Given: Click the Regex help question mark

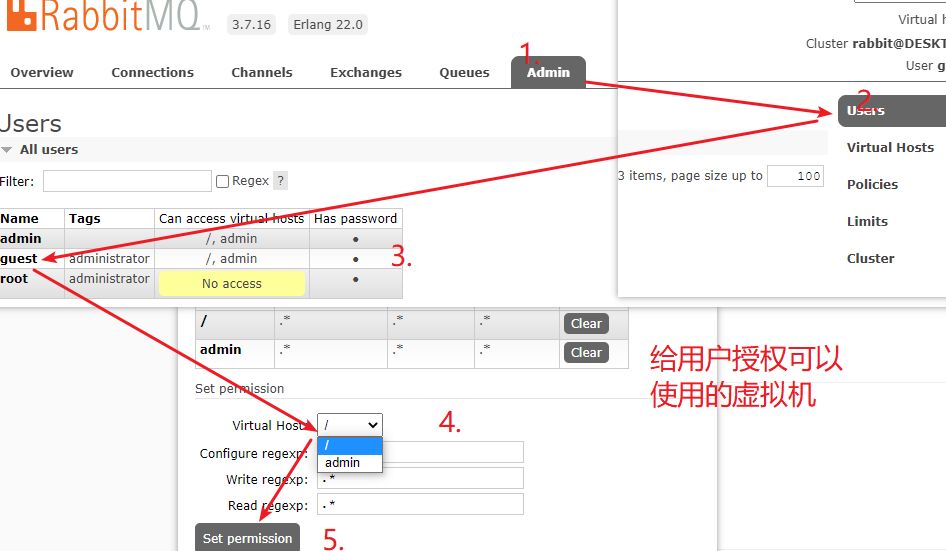Looking at the screenshot, I should coord(281,180).
